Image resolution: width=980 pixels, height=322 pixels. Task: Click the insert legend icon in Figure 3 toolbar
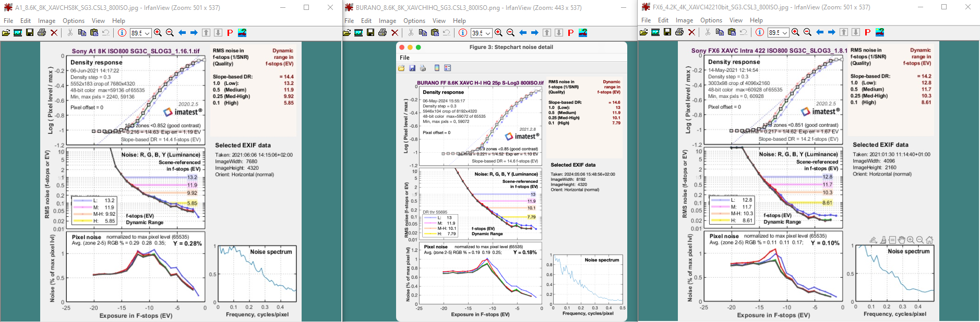(x=447, y=68)
